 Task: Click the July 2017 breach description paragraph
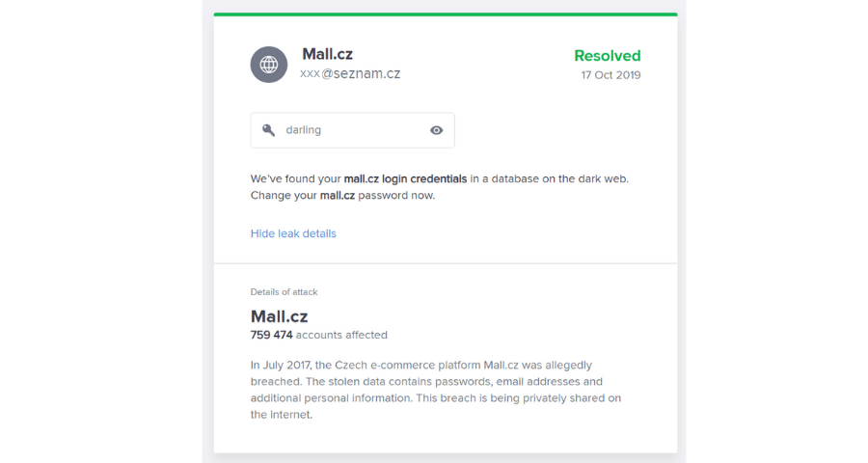(x=436, y=390)
